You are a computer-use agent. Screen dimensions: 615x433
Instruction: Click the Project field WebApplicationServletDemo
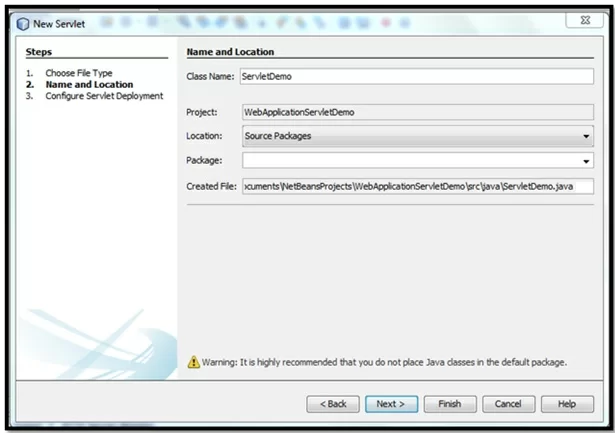click(x=418, y=112)
